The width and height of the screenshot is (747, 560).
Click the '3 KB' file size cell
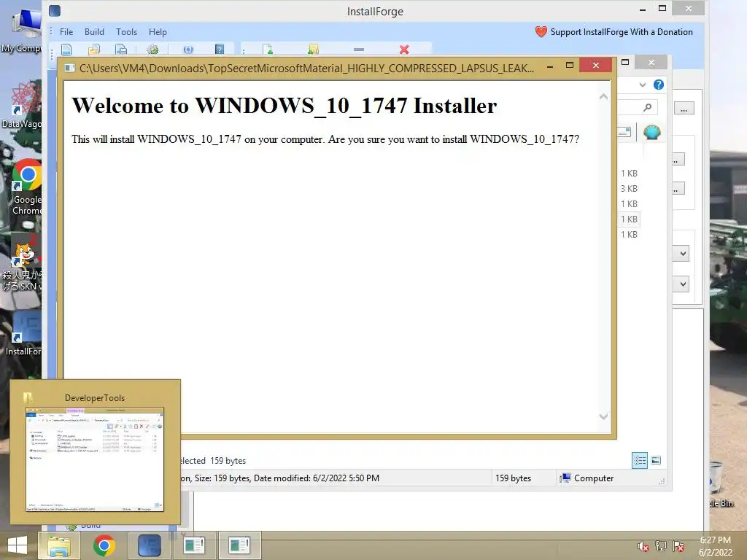(x=629, y=189)
